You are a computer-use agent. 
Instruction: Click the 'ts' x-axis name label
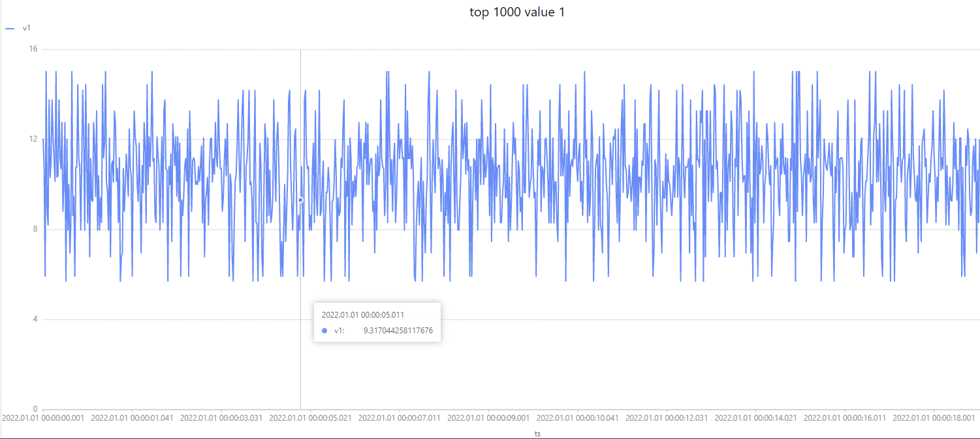pyautogui.click(x=537, y=433)
